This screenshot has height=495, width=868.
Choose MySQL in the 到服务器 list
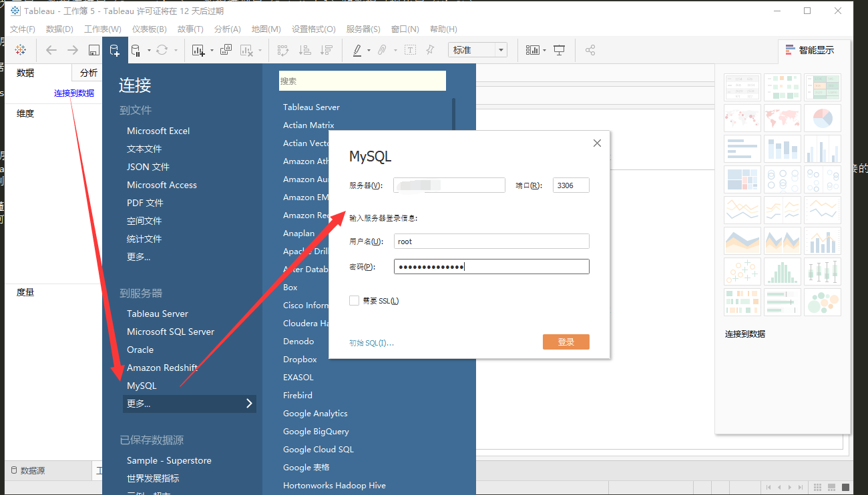tap(142, 386)
